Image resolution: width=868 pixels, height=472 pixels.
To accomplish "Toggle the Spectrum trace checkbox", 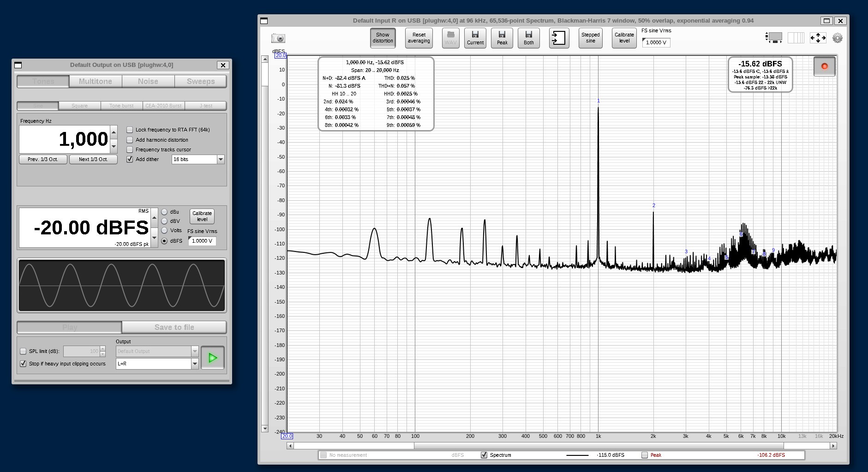I will pos(484,455).
